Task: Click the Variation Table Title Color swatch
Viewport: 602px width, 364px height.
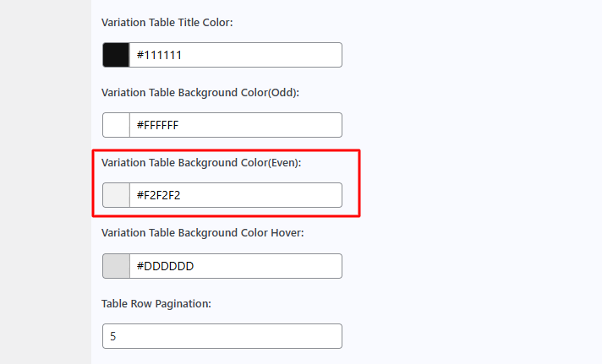Action: pyautogui.click(x=116, y=55)
